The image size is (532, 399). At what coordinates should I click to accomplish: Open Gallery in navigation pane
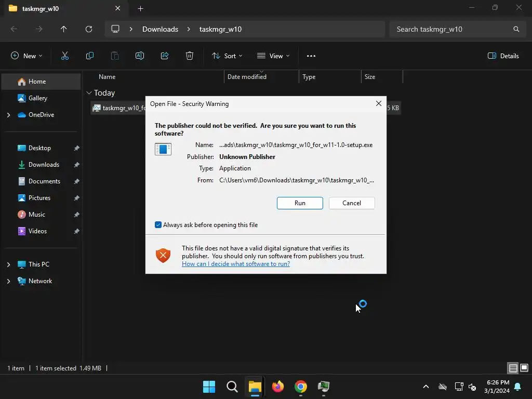[x=41, y=98]
